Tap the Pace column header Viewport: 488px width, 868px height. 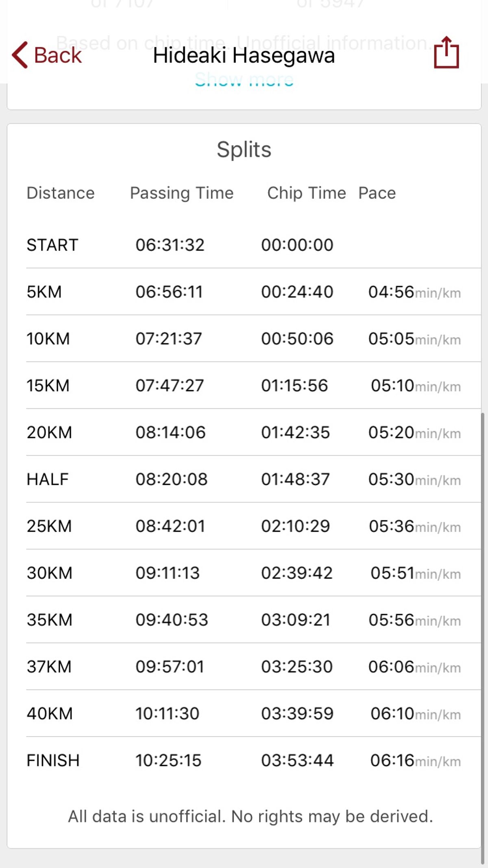pyautogui.click(x=377, y=193)
